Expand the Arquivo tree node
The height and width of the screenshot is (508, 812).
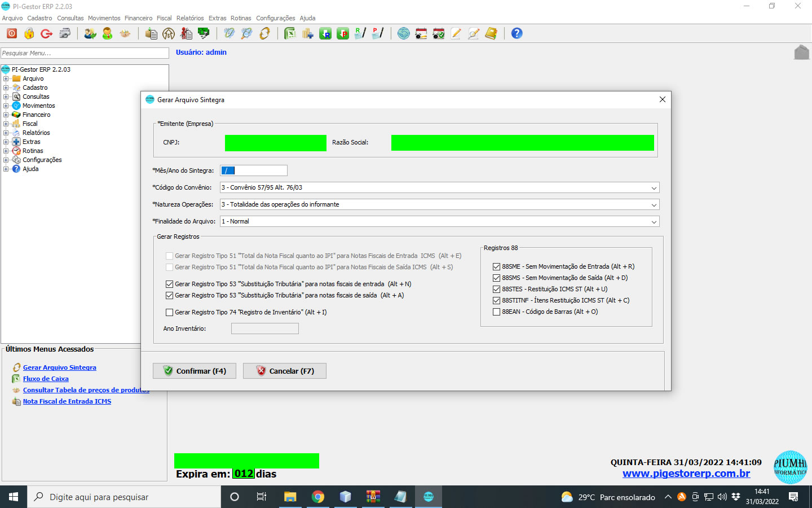(6, 78)
